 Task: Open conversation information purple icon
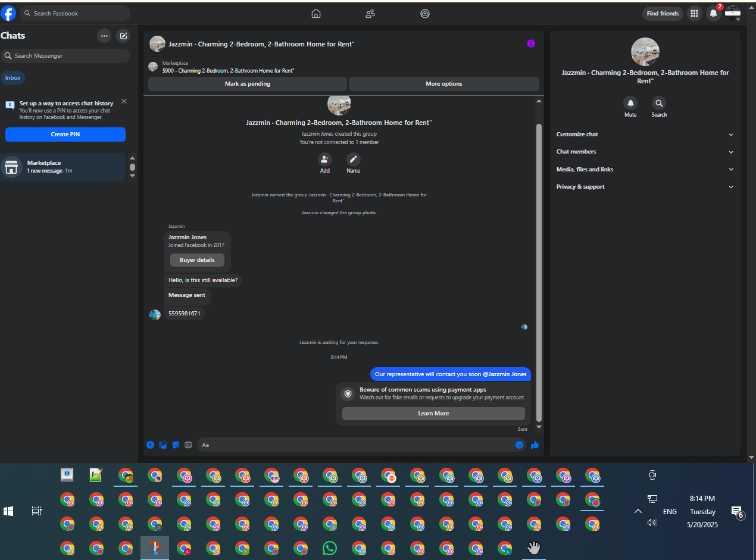(x=531, y=43)
